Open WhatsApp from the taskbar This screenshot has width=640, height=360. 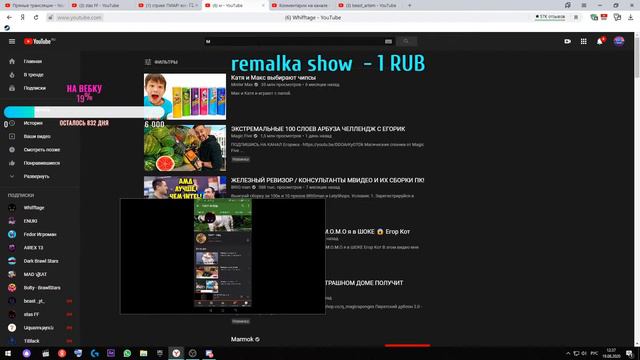127,353
